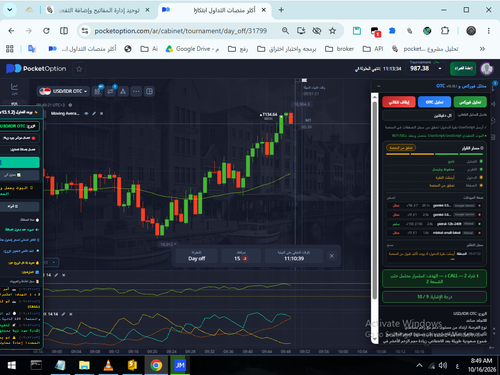
Task: Open the three-dots more options button
Action: pos(136,91)
